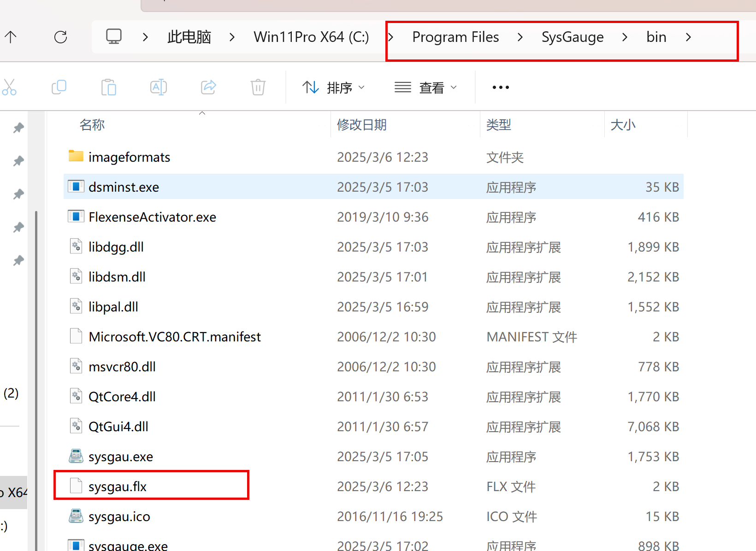Click the Rename icon in toolbar

159,87
